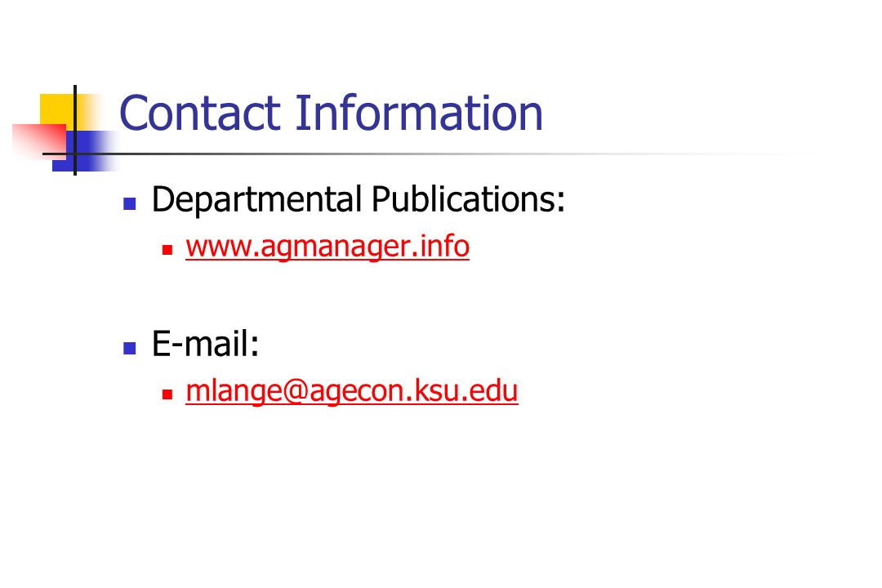Click the agecon.ksu.edu part of the email link
The image size is (882, 588).
(413, 390)
